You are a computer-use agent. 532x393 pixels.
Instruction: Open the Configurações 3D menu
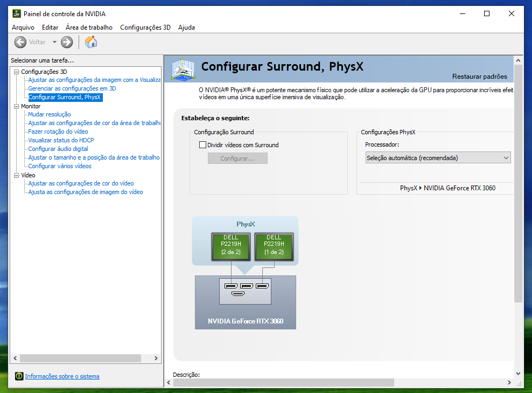click(x=145, y=27)
